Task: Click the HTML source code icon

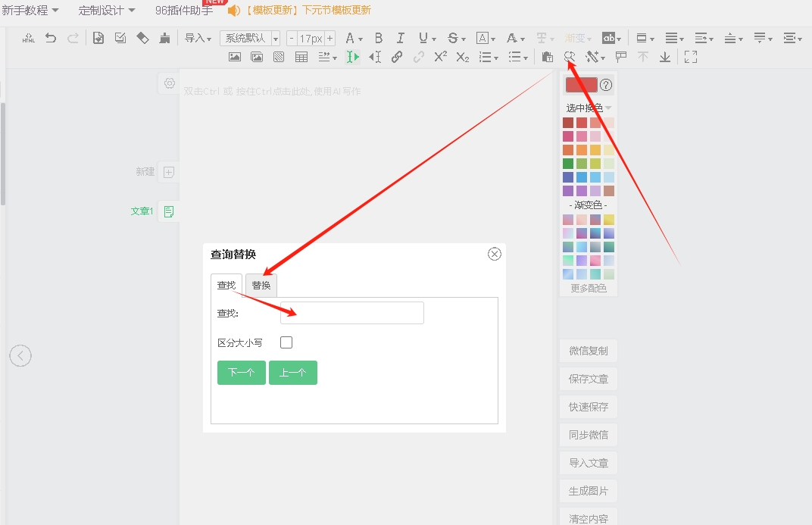Action: coord(28,38)
